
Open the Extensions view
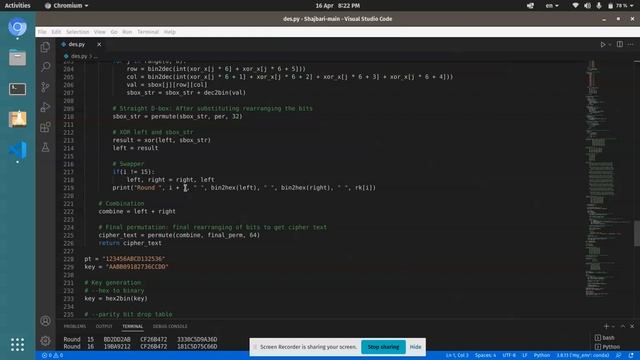click(45, 127)
